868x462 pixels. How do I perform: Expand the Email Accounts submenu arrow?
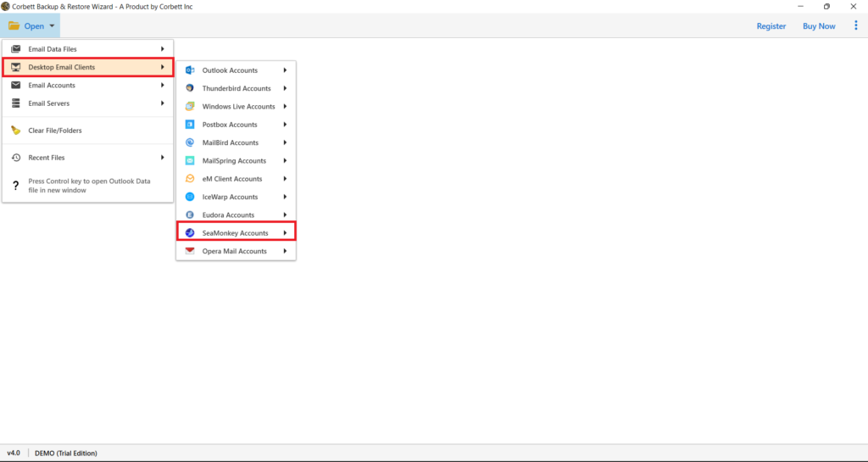point(162,86)
